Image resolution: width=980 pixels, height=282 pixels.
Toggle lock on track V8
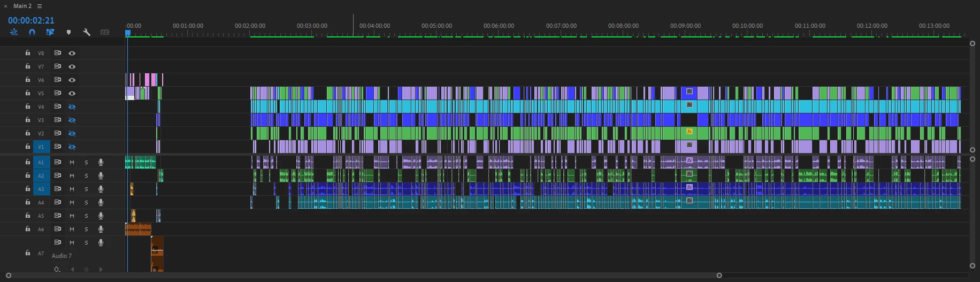tap(27, 53)
